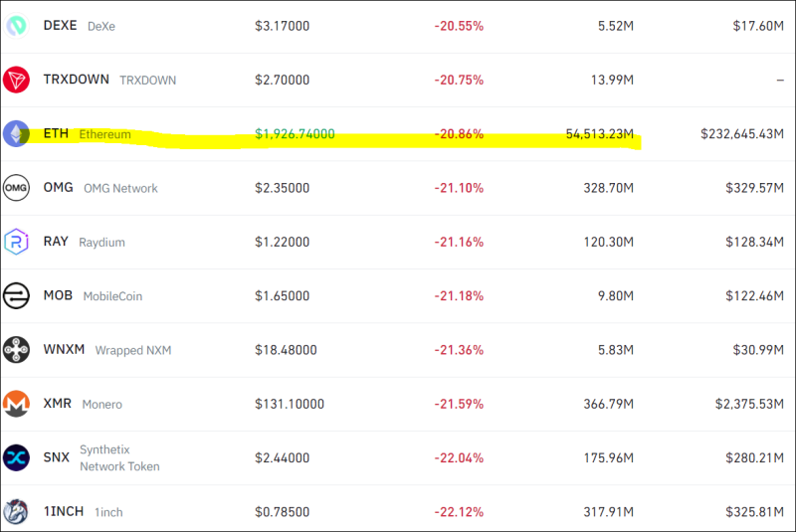The image size is (796, 532).
Task: Click the -22.04% change value
Action: coord(459,458)
